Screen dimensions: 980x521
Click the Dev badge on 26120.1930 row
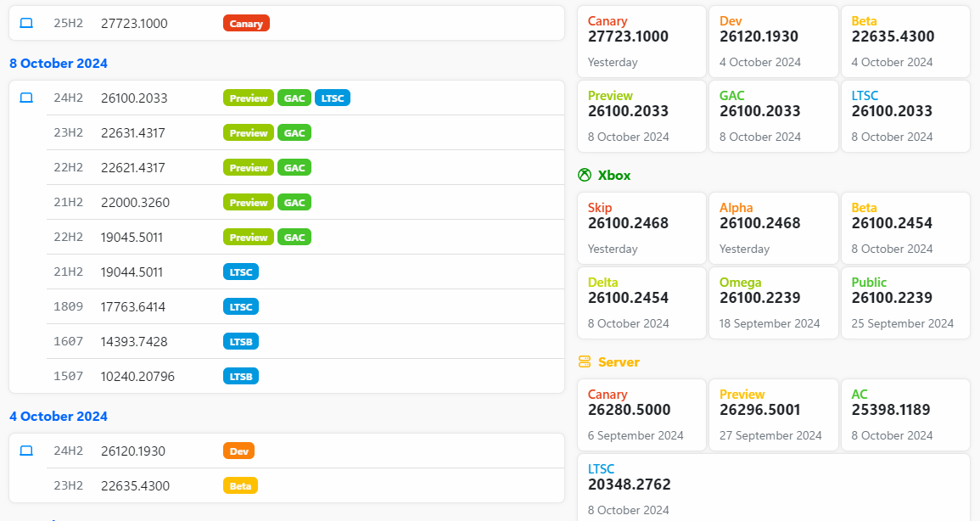point(238,451)
